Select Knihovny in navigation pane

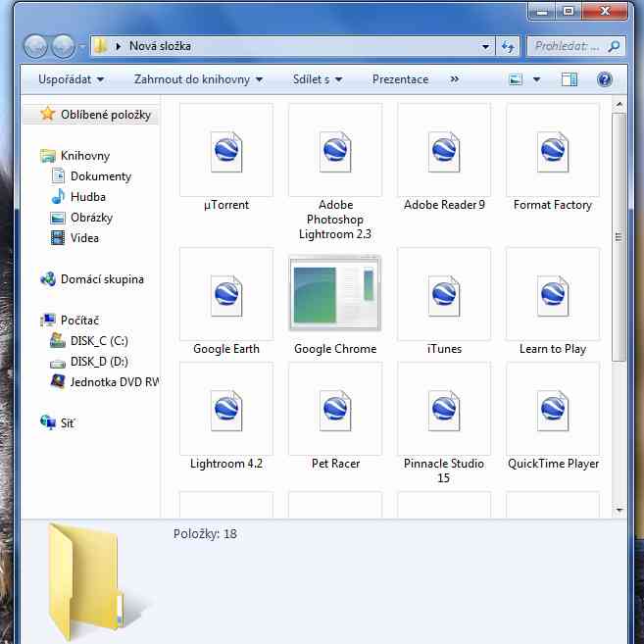pos(75,156)
